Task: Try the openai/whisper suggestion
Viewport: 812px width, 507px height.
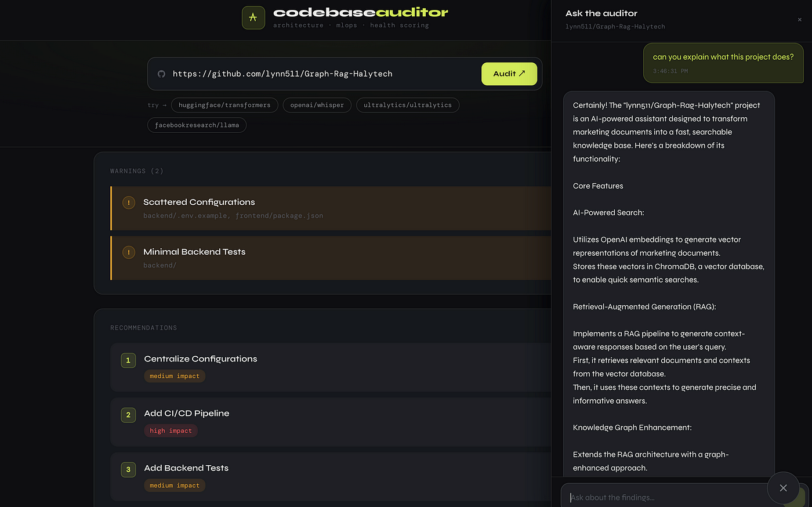Action: [317, 105]
